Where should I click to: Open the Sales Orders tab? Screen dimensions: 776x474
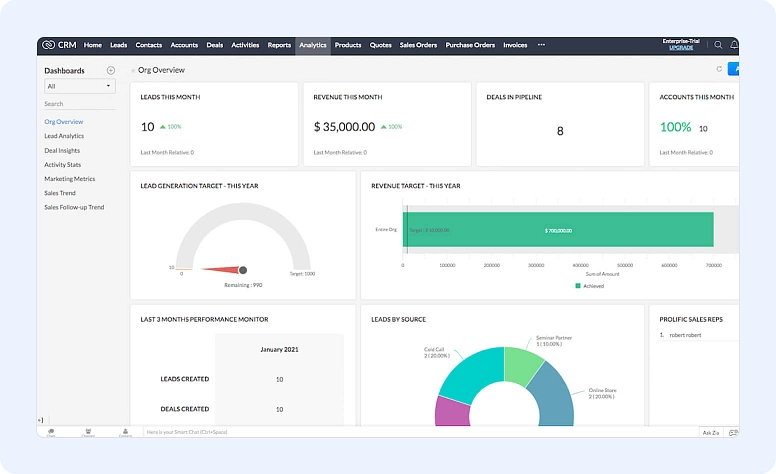point(418,45)
